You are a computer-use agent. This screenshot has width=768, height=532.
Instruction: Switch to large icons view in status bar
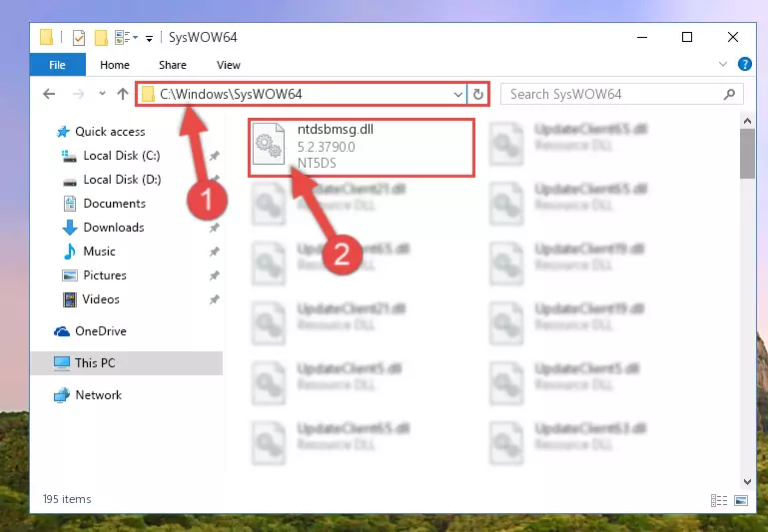(x=741, y=500)
